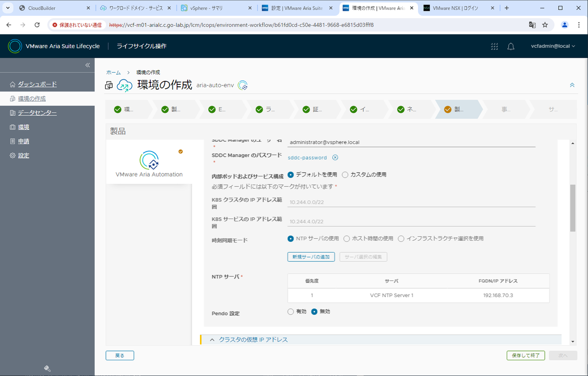
Task: Click the lock window icon left of title
Action: [x=109, y=86]
